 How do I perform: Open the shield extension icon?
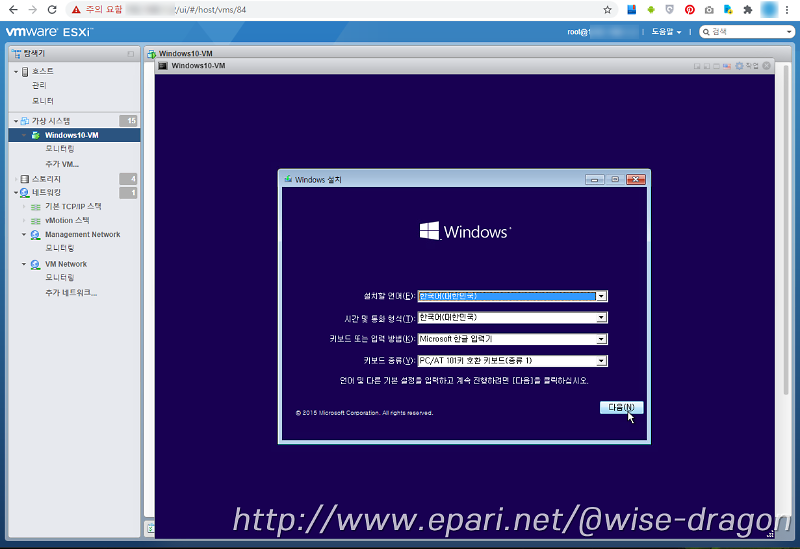tap(670, 10)
